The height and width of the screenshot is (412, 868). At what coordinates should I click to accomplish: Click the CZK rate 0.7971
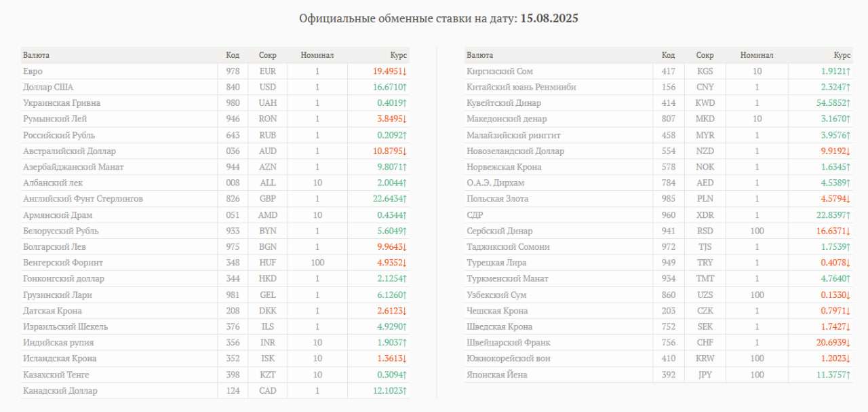[x=835, y=311]
